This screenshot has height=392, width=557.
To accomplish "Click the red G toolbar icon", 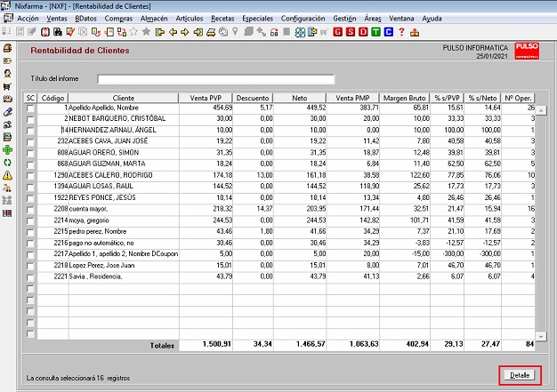I will coord(337,32).
